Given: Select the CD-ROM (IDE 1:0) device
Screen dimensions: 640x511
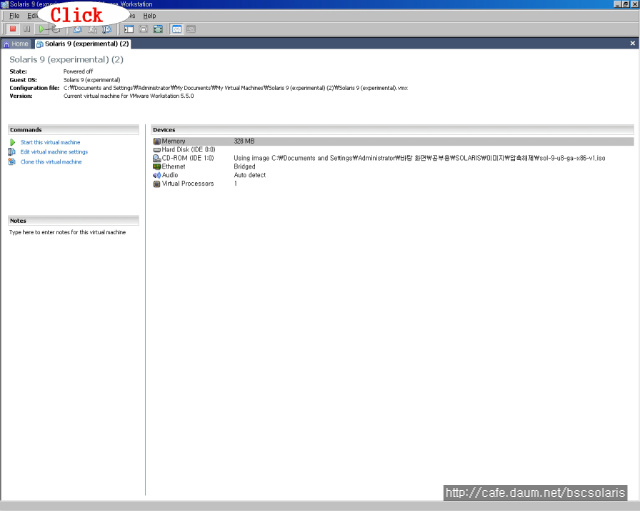Looking at the screenshot, I should coord(393,158).
